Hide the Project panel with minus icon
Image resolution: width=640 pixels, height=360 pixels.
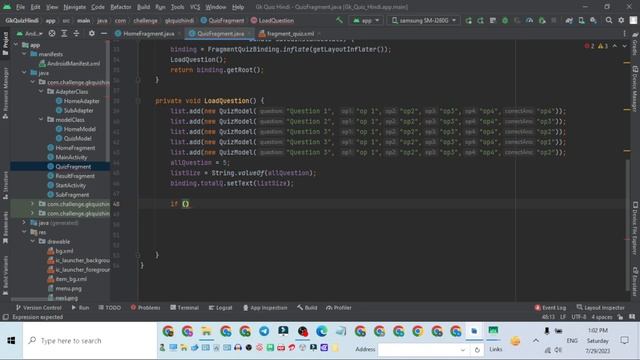(104, 33)
